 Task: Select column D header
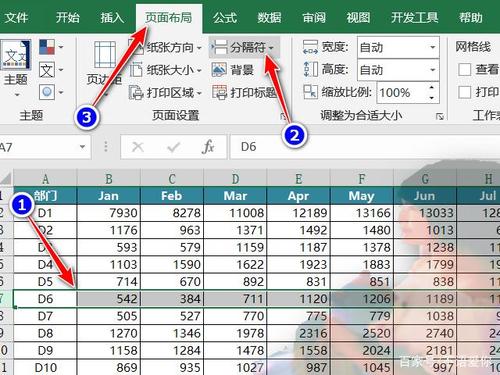235,179
